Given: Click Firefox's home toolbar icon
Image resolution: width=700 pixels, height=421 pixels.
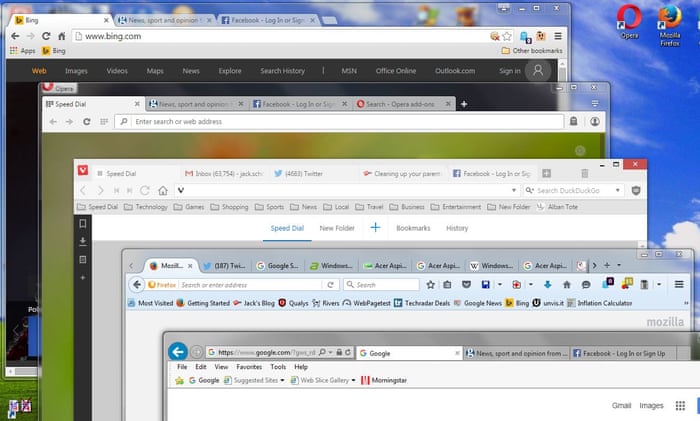Looking at the screenshot, I should [569, 284].
